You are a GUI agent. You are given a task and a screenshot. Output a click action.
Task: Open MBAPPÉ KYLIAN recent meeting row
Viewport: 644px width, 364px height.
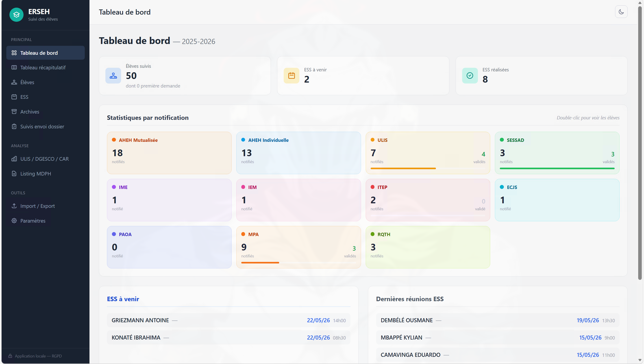click(x=498, y=338)
